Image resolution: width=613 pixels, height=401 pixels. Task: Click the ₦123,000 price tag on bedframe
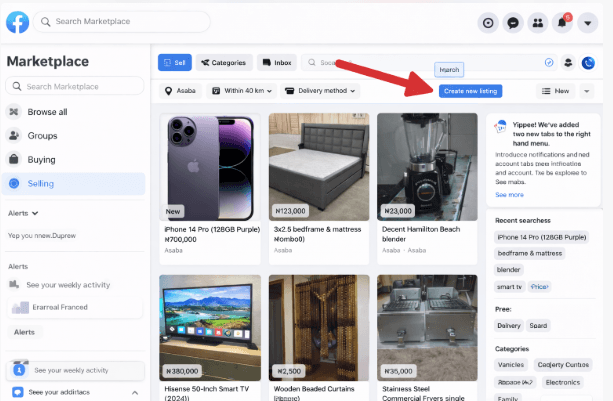tap(290, 211)
